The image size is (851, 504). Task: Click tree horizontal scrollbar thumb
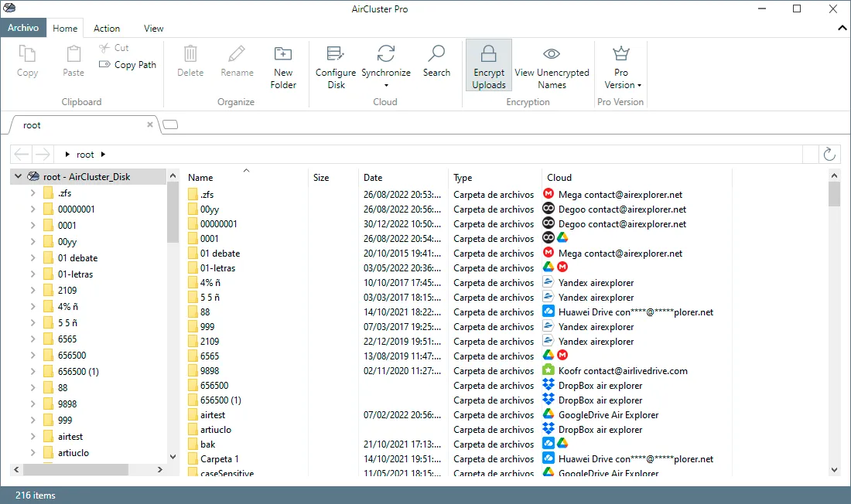pos(76,469)
